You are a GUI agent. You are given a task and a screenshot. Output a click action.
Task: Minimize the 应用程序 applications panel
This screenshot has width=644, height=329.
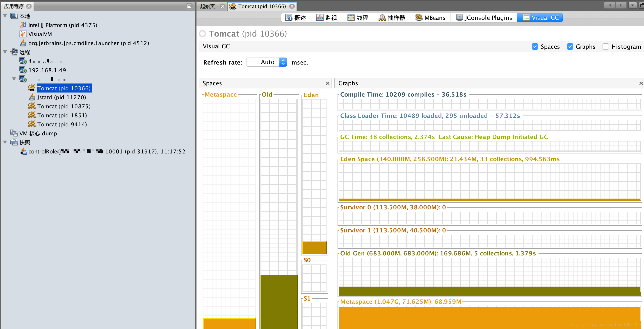(189, 6)
